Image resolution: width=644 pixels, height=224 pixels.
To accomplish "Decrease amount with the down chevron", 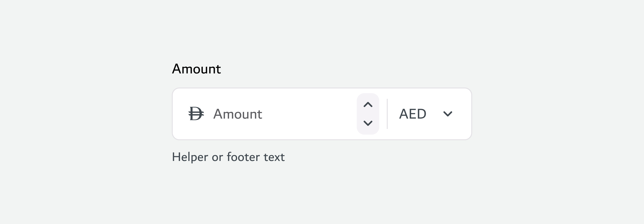I will click(x=368, y=123).
